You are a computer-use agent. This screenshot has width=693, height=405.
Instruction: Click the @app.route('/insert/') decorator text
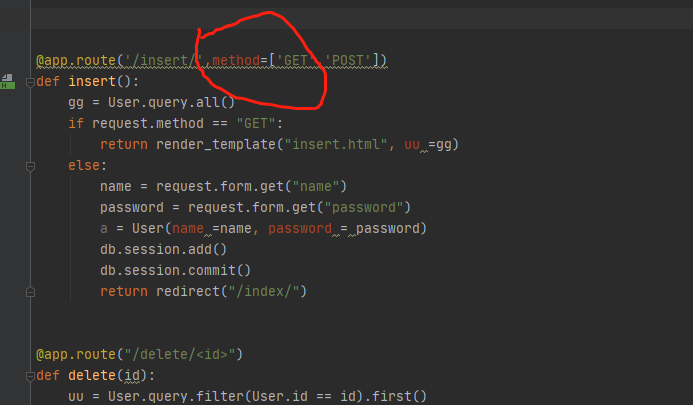tap(119, 60)
